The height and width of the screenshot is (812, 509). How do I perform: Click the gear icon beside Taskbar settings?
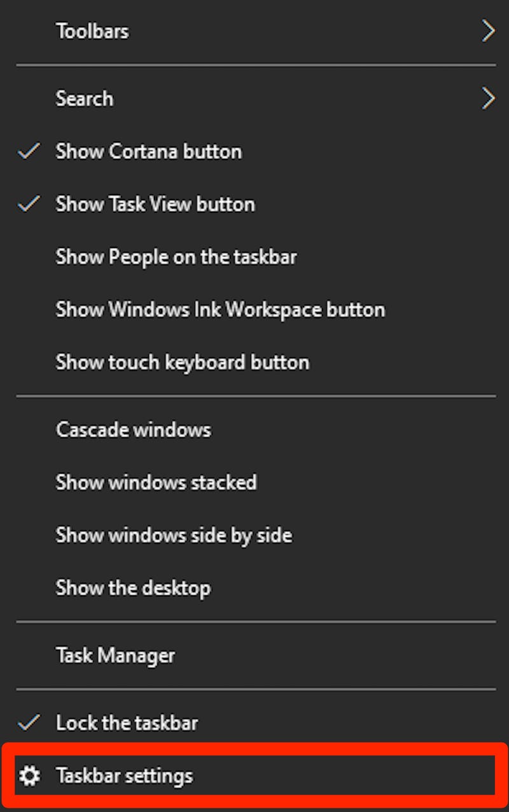29,775
